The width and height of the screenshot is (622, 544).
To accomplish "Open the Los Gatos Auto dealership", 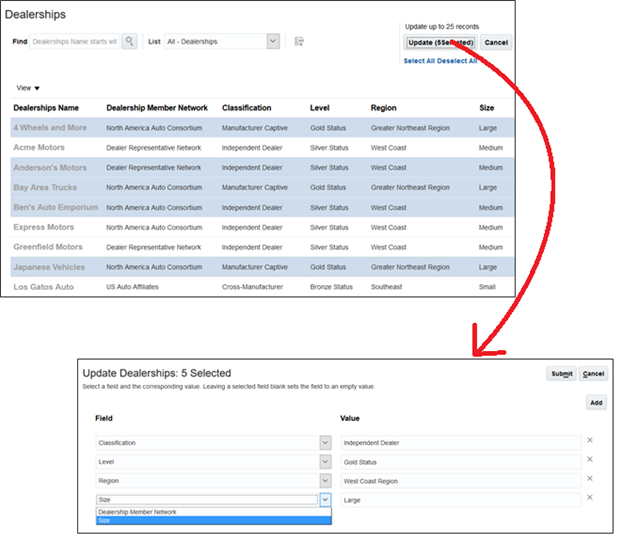I will coord(44,287).
